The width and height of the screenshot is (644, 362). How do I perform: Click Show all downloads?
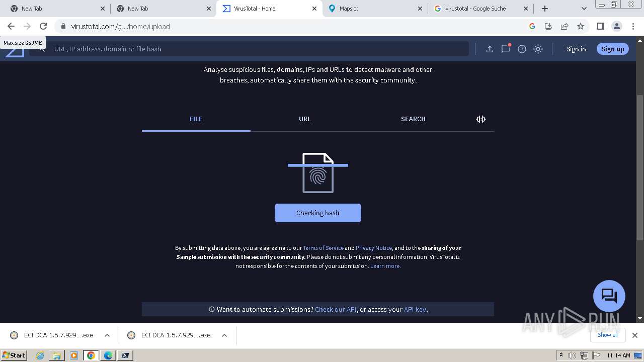[608, 335]
